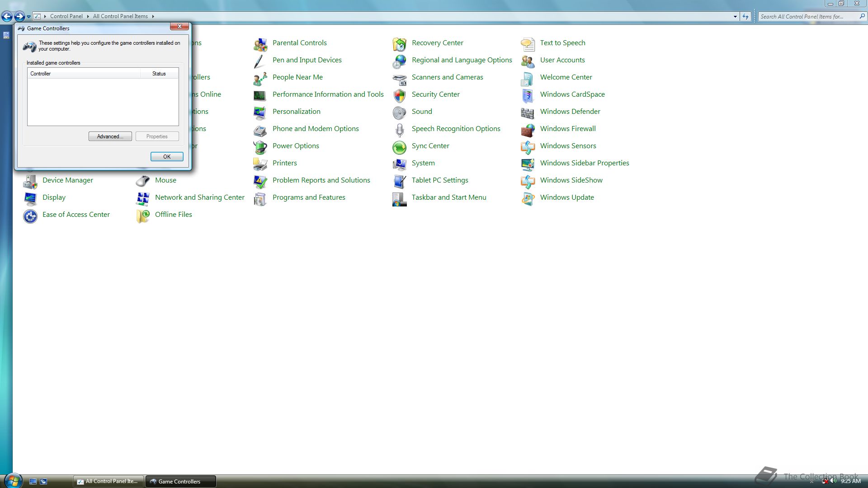This screenshot has width=868, height=488.
Task: Click the Recovery Center icon
Action: pyautogui.click(x=399, y=44)
